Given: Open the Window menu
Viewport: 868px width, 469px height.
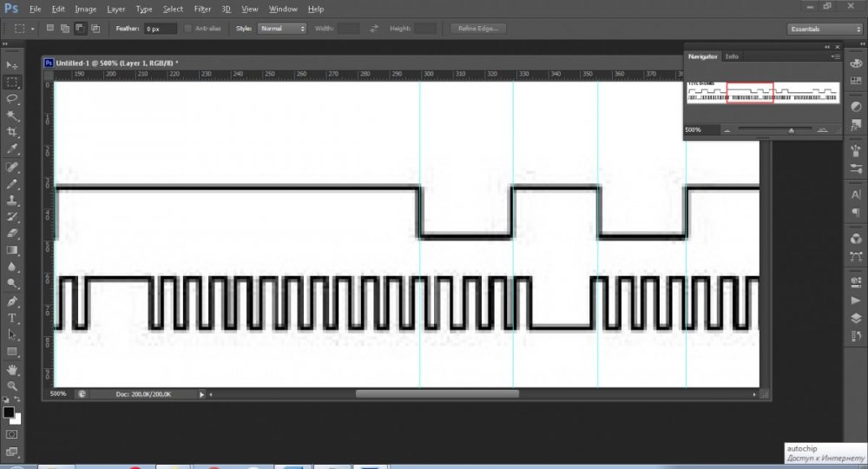Looking at the screenshot, I should (x=282, y=9).
